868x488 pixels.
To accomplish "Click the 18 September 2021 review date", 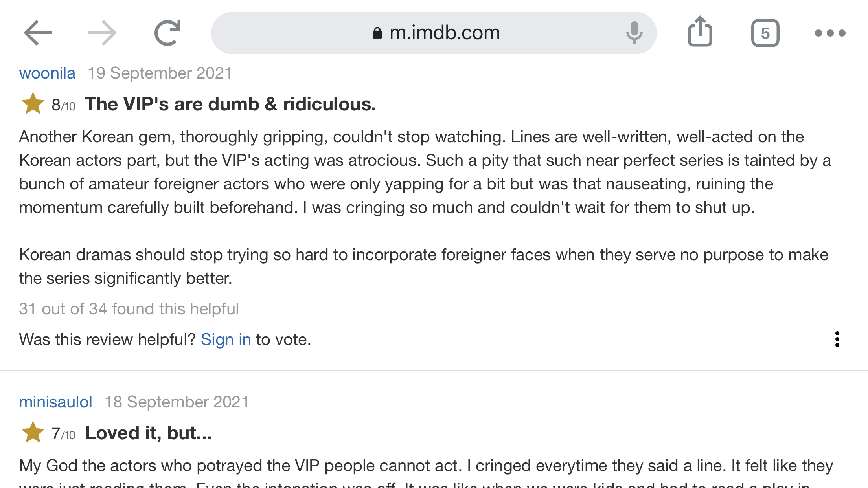I will 177,402.
